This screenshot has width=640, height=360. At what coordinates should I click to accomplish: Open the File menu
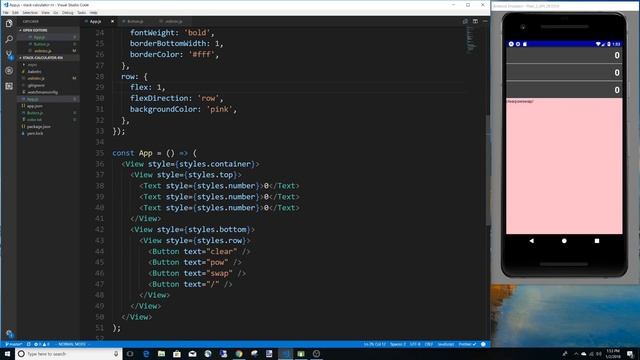[x=5, y=13]
